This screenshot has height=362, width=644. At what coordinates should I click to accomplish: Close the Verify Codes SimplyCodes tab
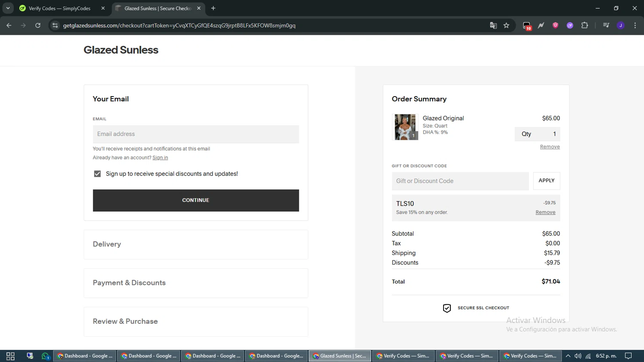click(103, 8)
